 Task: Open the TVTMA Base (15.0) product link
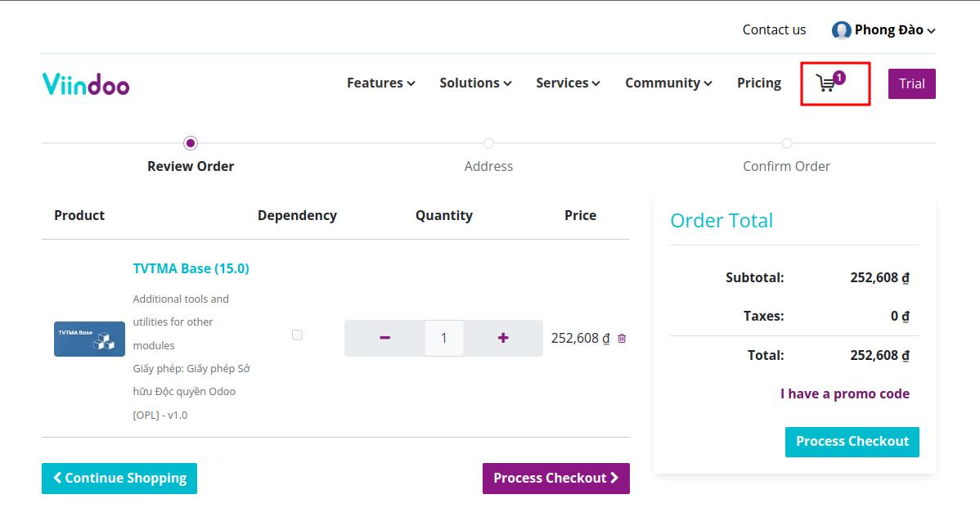coord(191,268)
